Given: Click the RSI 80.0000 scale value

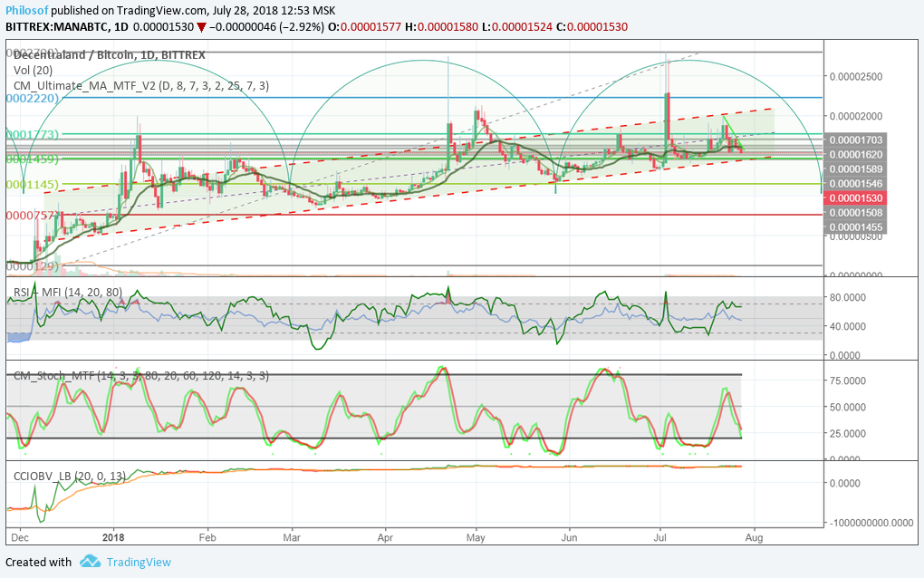Looking at the screenshot, I should pyautogui.click(x=847, y=297).
